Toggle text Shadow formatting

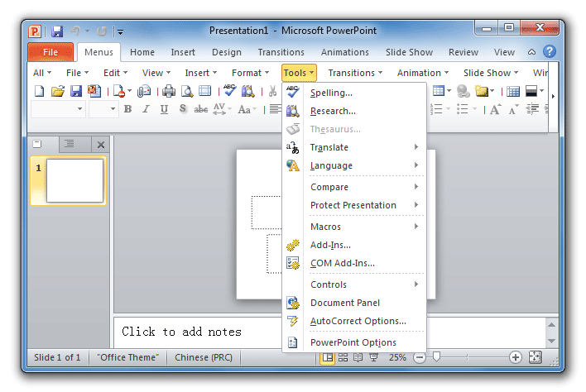point(182,109)
